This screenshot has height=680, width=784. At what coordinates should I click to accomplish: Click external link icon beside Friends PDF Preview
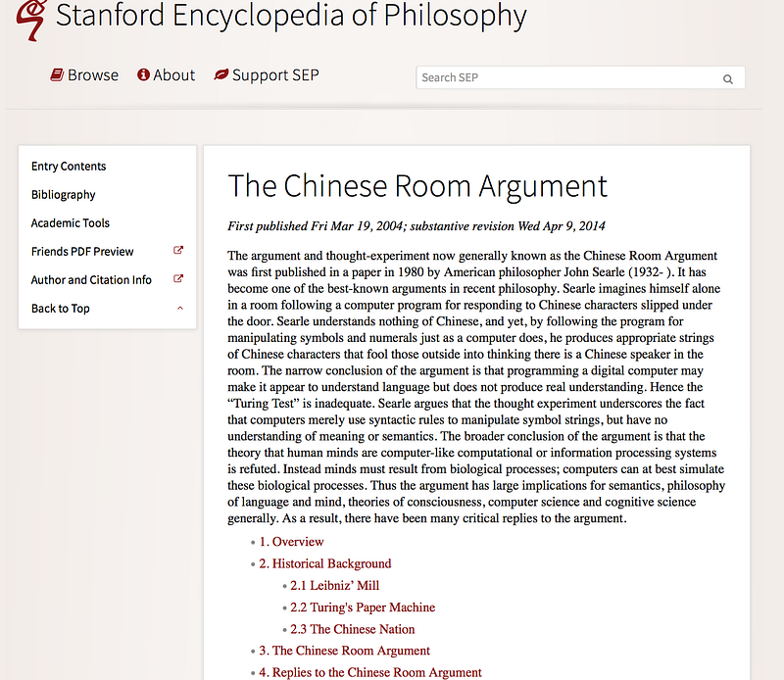point(178,251)
